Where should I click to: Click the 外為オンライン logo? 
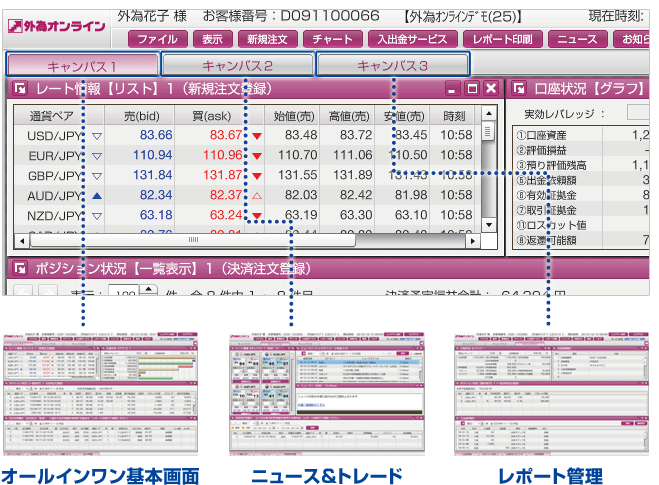[57, 26]
